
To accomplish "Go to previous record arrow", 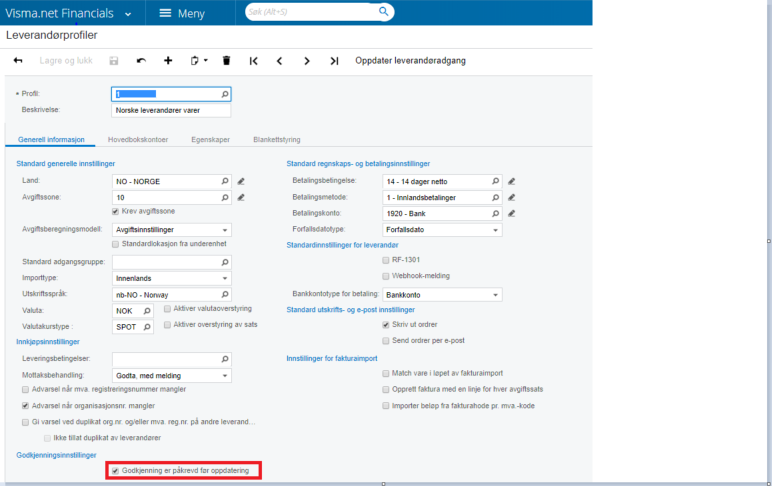I will (x=280, y=61).
